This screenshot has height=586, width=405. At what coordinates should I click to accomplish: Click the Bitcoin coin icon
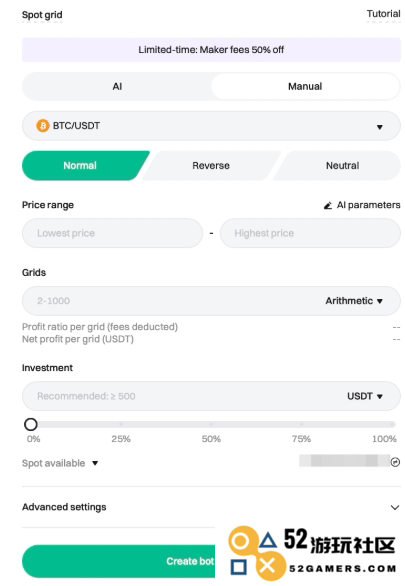pos(43,126)
